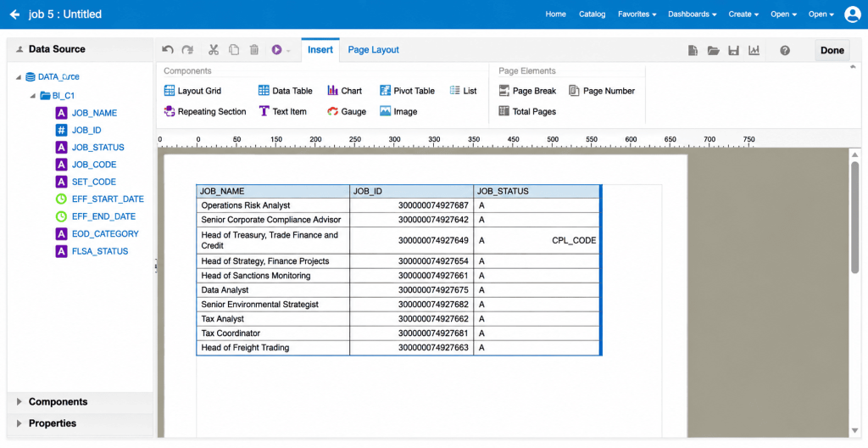Collapse the BI_C1 folder node
The height and width of the screenshot is (448, 868).
[33, 96]
